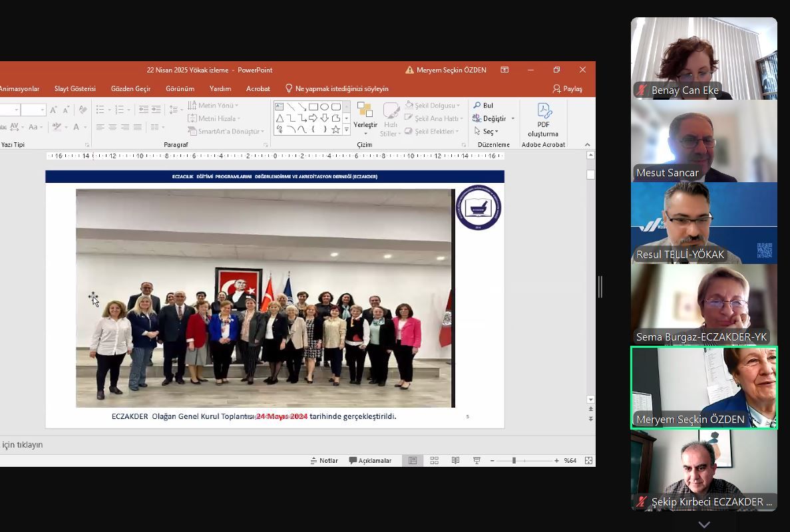790x532 pixels.
Task: Open the Slayt Gösterisi tab
Action: point(75,88)
